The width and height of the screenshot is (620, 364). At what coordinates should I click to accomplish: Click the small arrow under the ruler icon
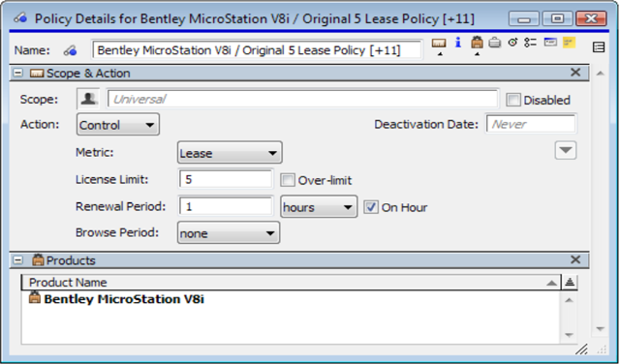(439, 54)
